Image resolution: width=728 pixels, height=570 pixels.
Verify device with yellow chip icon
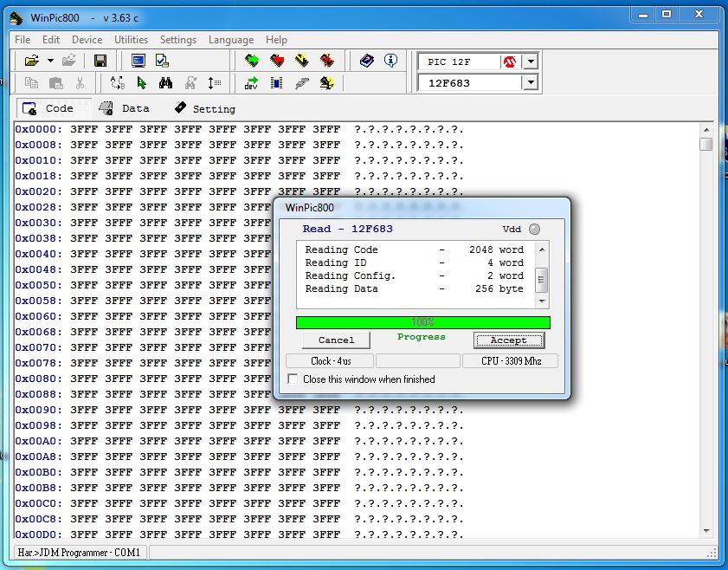[302, 61]
